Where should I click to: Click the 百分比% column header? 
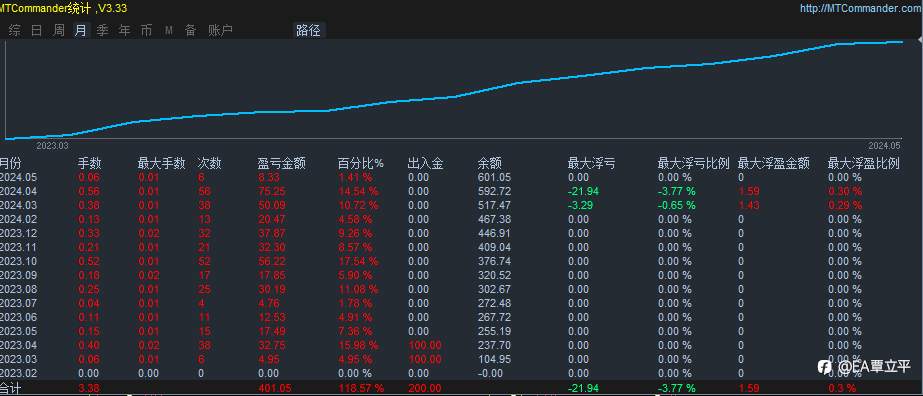pos(360,164)
